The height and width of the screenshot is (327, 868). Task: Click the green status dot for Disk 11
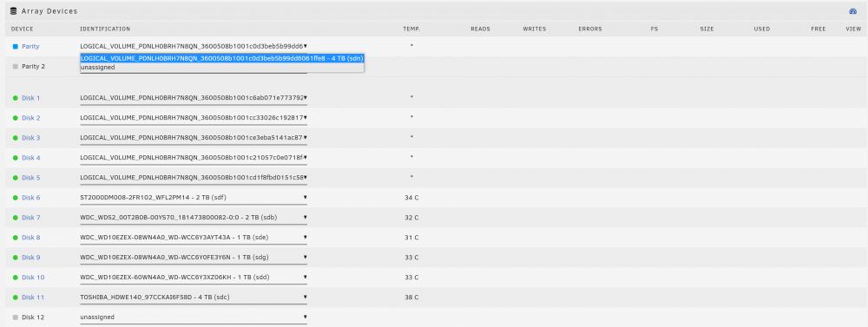tap(16, 298)
